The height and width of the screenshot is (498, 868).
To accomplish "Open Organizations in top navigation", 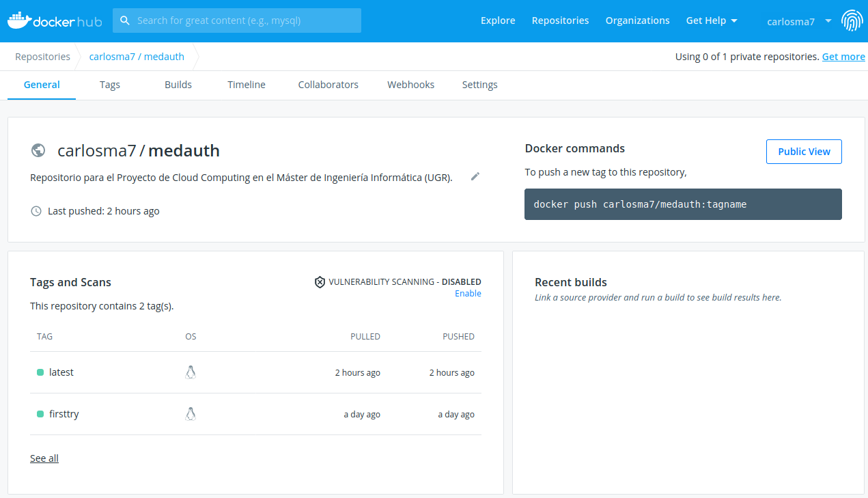I will click(x=637, y=20).
